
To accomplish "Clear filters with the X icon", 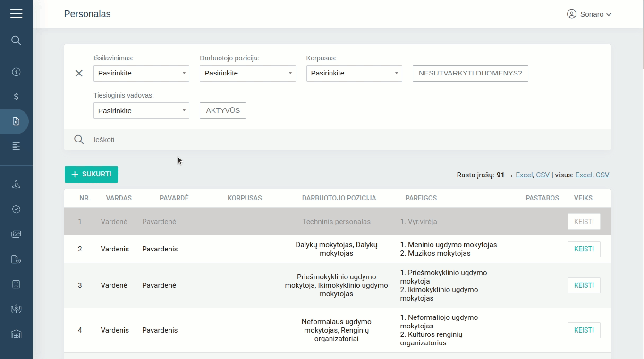I will [79, 73].
